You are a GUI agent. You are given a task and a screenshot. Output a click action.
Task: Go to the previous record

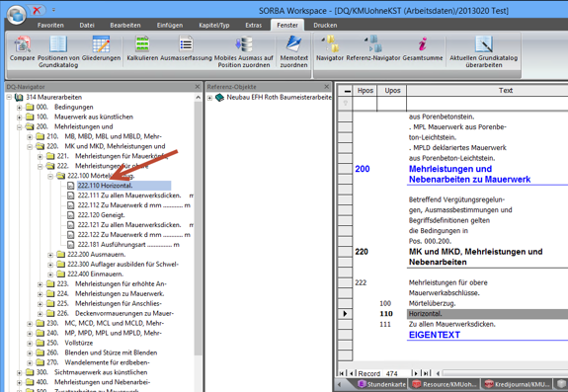point(351,373)
